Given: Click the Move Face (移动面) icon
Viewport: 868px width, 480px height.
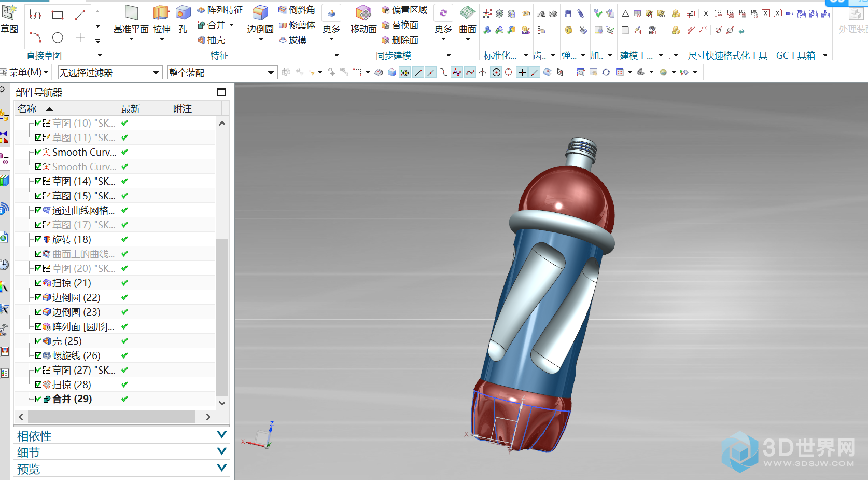Looking at the screenshot, I should pyautogui.click(x=363, y=13).
